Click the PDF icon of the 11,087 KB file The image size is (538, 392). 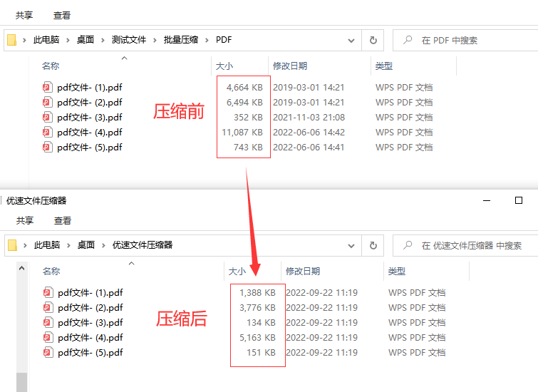coord(47,132)
